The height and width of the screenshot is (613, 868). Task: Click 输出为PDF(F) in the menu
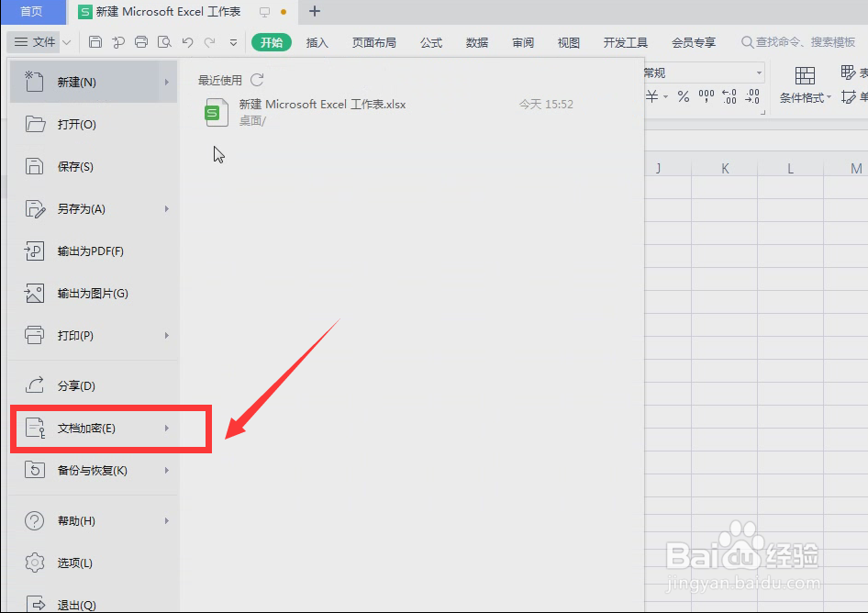click(x=89, y=251)
